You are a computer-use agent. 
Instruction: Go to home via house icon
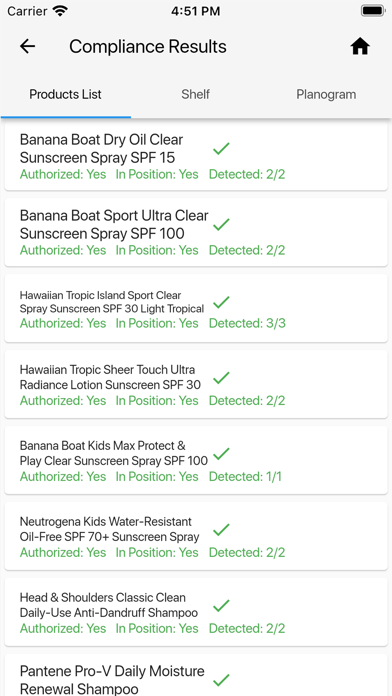(x=360, y=46)
